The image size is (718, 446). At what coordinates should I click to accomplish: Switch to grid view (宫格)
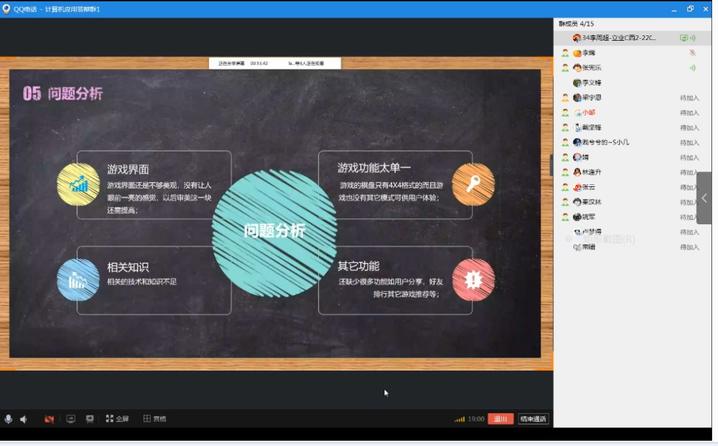(154, 419)
